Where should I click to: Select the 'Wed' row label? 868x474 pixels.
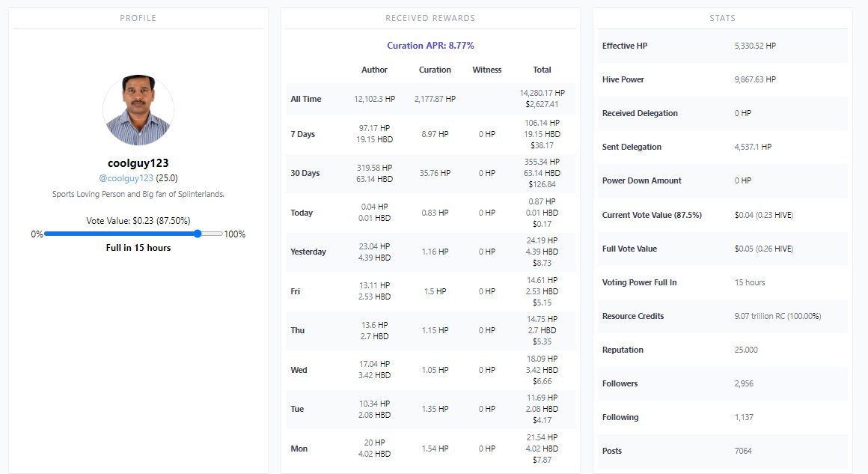[299, 370]
